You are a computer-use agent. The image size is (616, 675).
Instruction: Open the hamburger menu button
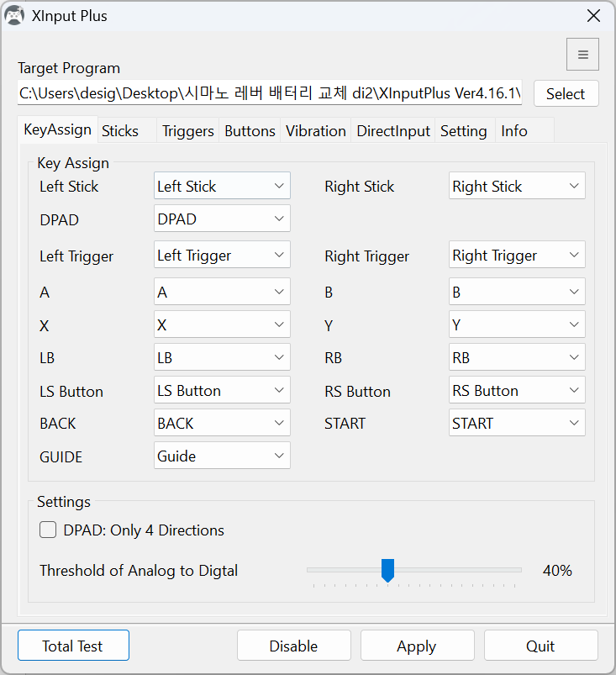[582, 55]
